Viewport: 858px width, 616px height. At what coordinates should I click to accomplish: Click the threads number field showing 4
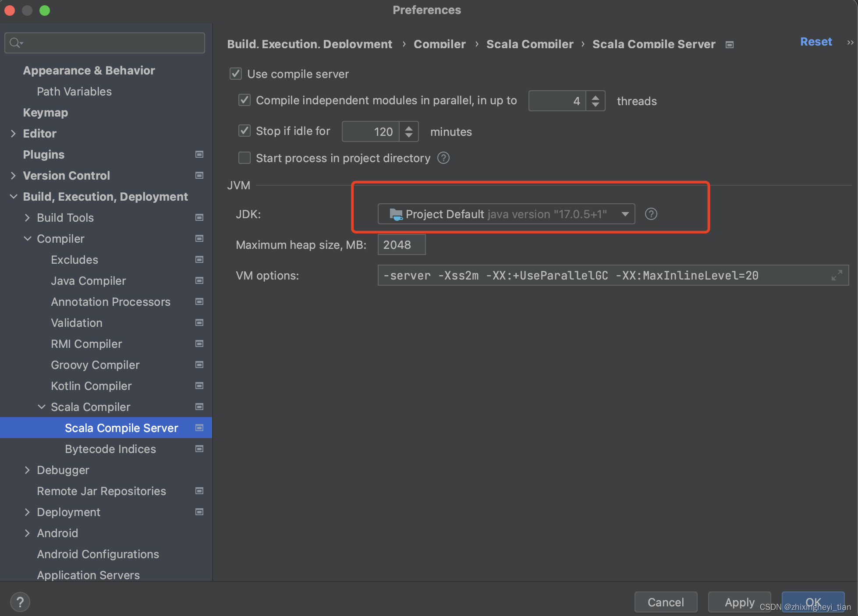tap(557, 101)
